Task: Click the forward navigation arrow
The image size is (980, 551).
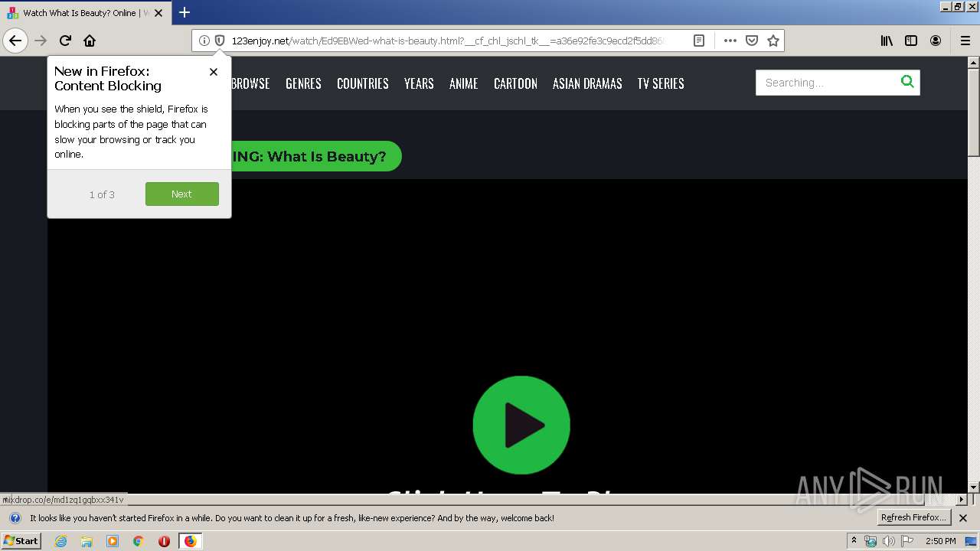Action: (x=41, y=41)
